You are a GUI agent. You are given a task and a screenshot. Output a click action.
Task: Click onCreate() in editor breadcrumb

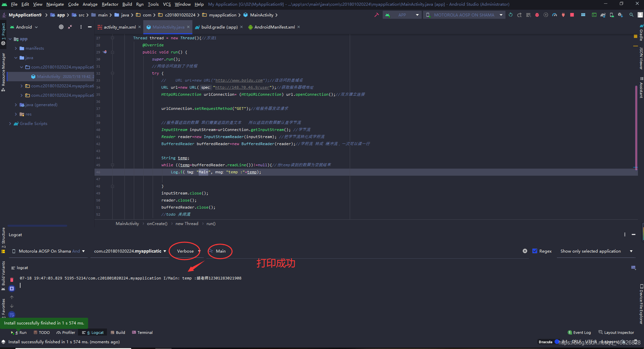point(157,224)
